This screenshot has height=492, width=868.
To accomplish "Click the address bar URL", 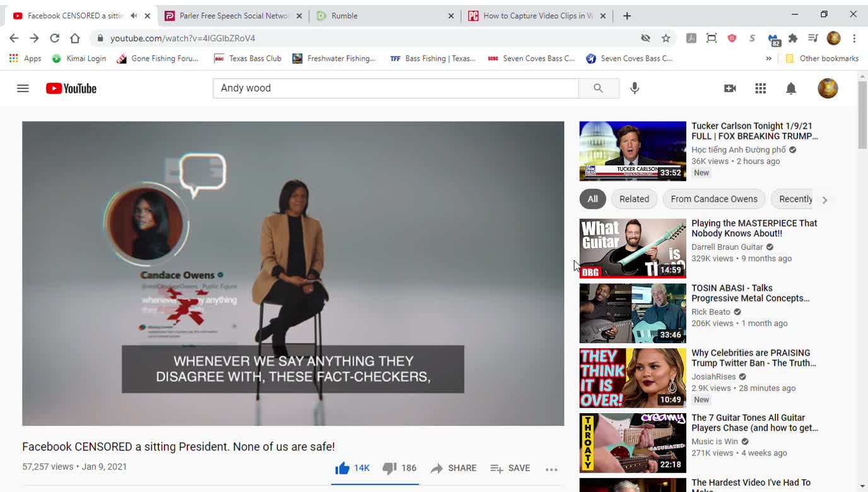I will (x=183, y=38).
